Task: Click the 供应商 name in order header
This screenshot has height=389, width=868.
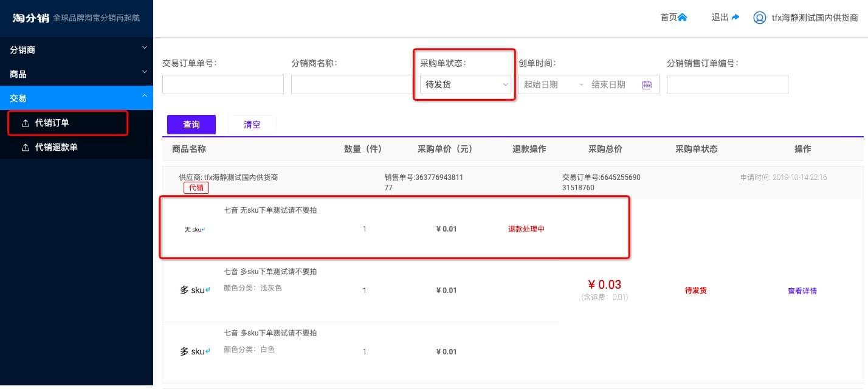Action: coord(228,177)
